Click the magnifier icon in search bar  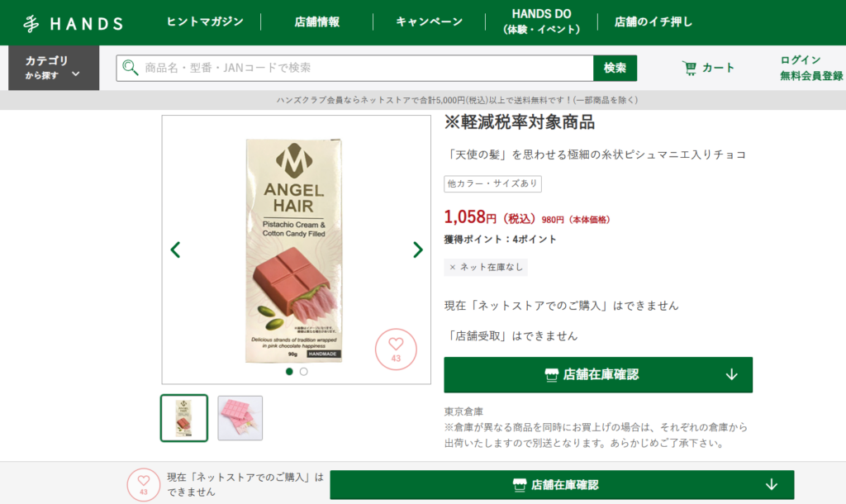(x=130, y=68)
